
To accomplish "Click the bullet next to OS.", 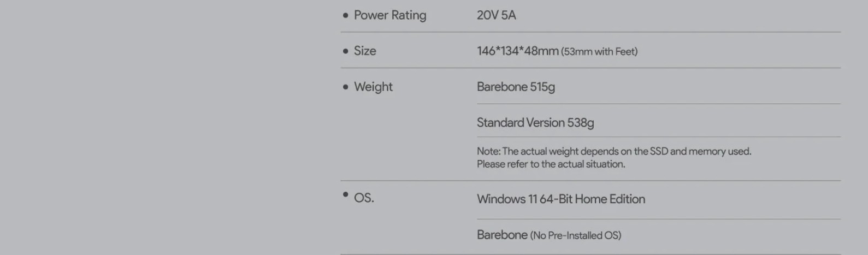I will 345,194.
